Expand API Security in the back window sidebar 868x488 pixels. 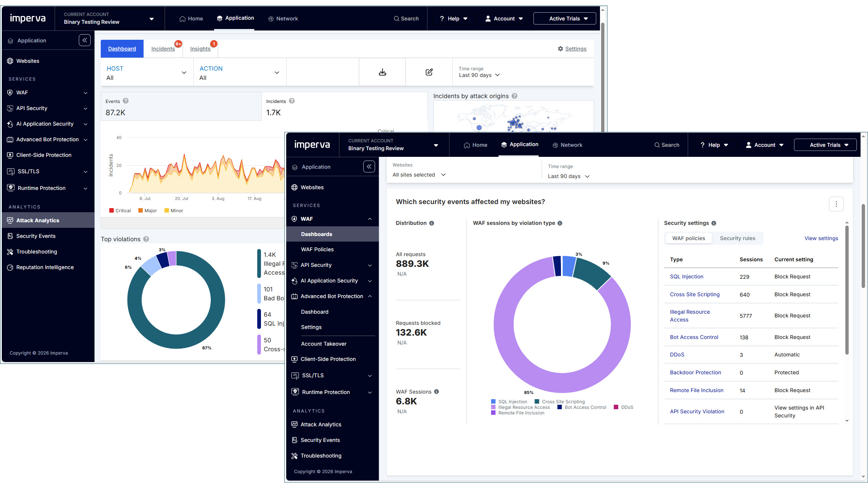85,109
